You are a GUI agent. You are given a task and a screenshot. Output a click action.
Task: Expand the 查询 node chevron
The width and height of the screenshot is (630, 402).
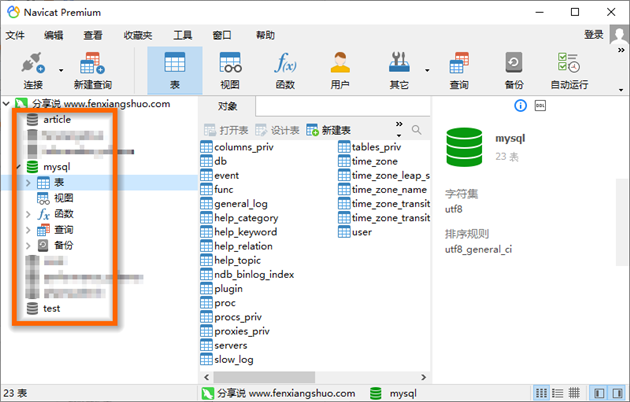(x=28, y=230)
